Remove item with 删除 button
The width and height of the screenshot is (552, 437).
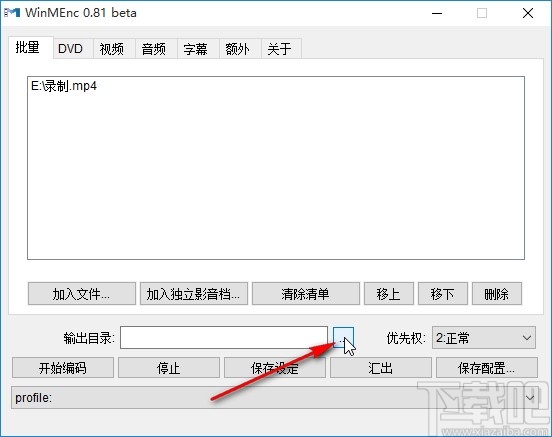[497, 293]
